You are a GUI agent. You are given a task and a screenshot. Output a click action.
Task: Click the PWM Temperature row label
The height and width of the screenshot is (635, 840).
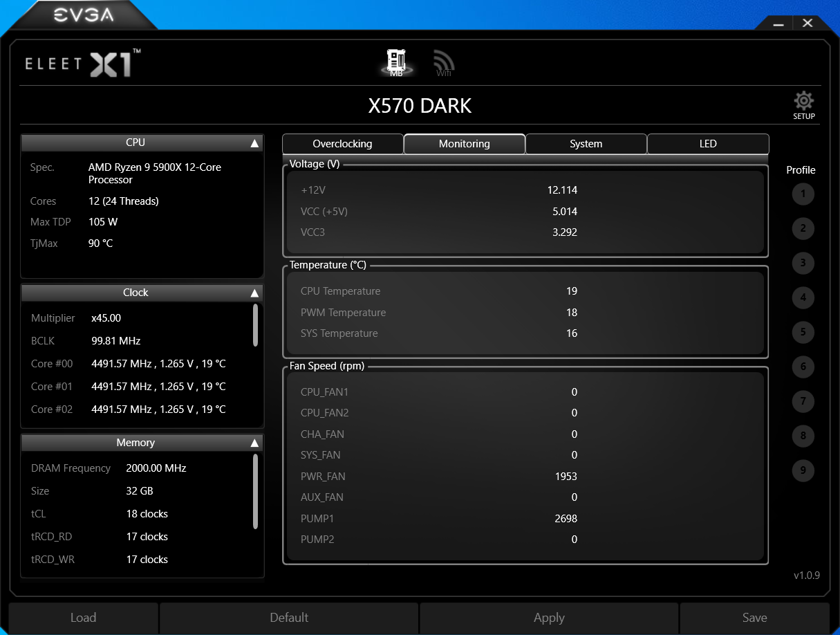click(x=343, y=313)
